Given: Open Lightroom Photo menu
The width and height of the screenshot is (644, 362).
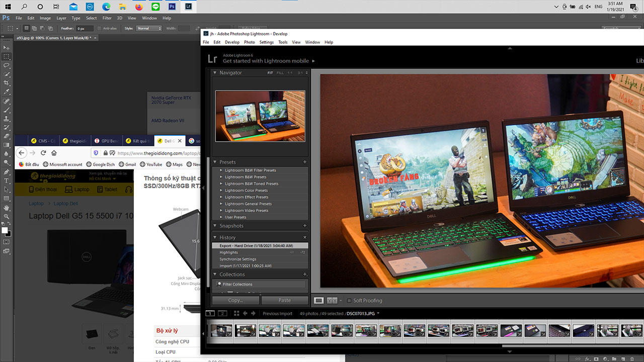Looking at the screenshot, I should pos(250,42).
